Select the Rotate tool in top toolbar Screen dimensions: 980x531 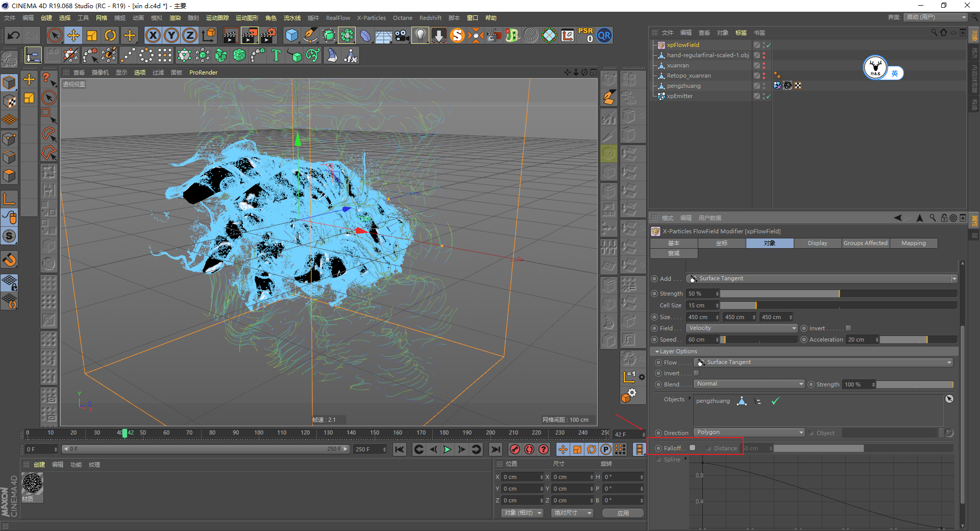click(x=110, y=36)
